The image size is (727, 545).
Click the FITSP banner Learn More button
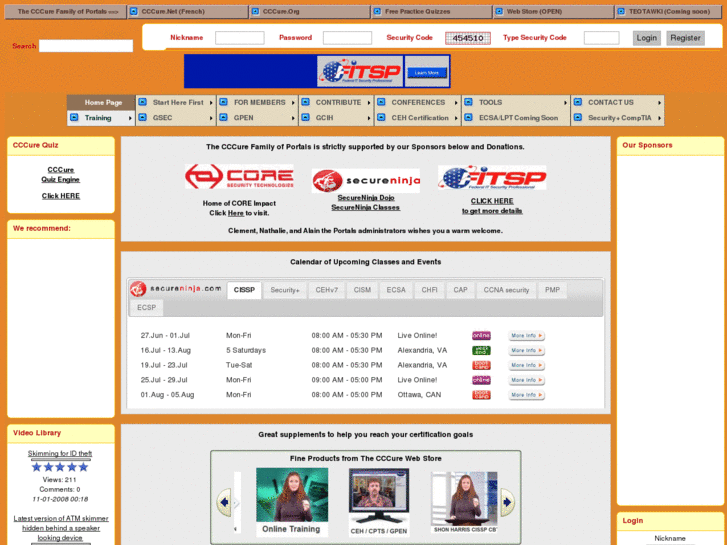click(427, 72)
